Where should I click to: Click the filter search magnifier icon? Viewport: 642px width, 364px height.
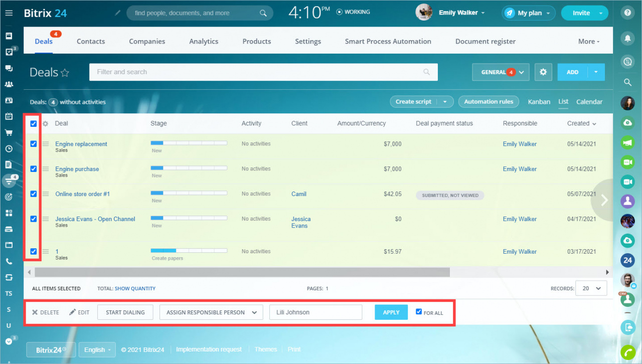pos(427,72)
